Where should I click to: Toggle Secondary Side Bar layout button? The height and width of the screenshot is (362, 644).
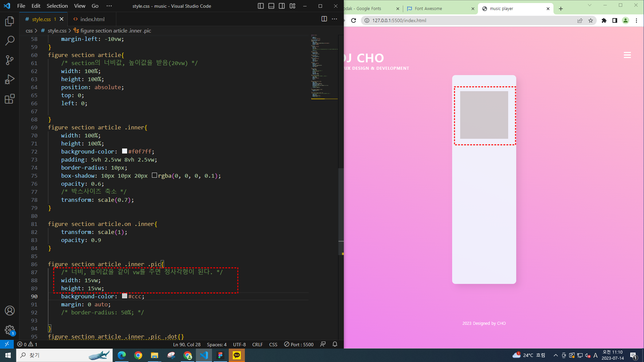282,6
